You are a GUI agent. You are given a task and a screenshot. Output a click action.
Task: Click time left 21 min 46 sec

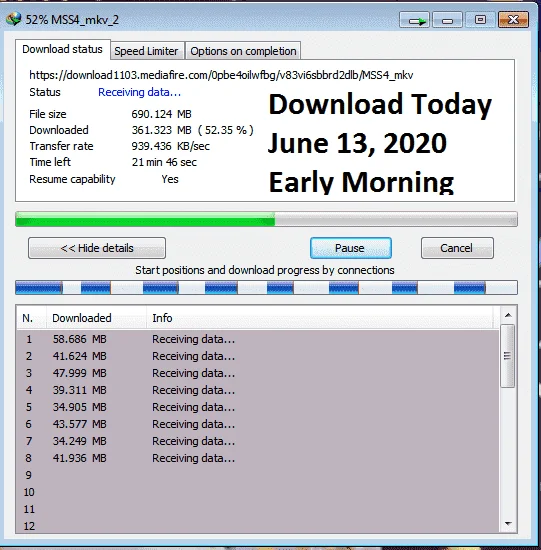click(x=164, y=162)
